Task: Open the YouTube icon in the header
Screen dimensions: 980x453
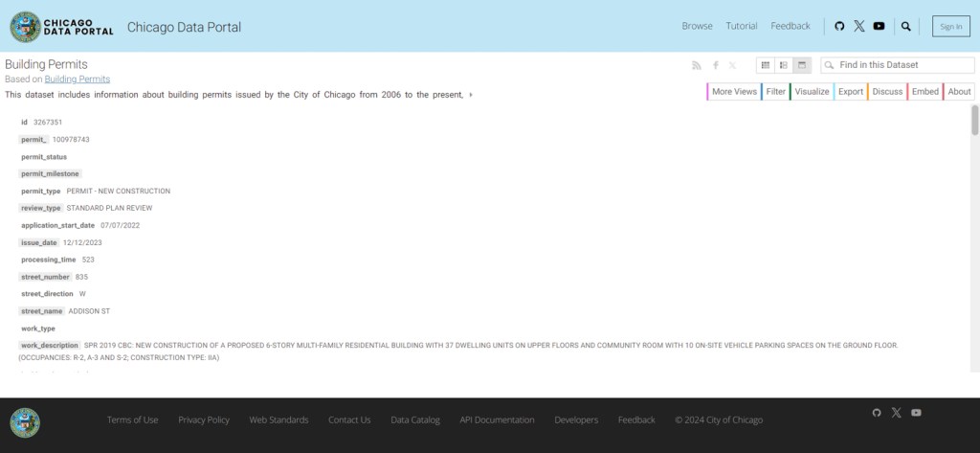Action: 879,26
